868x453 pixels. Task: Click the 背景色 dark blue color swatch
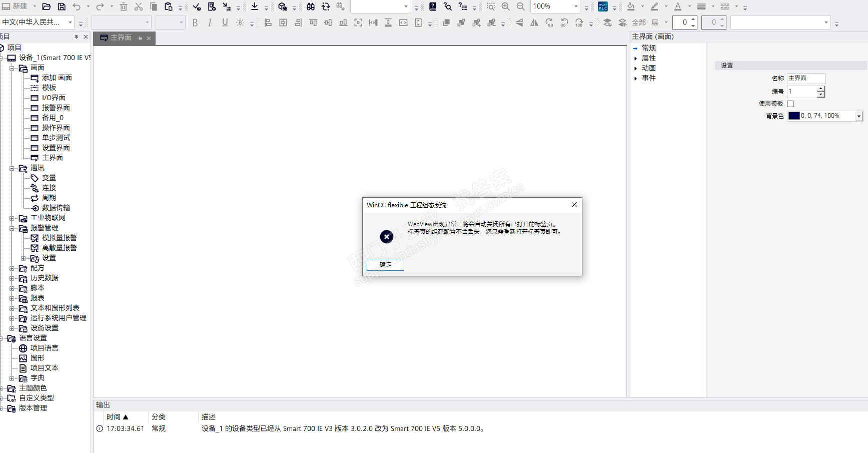tap(794, 116)
